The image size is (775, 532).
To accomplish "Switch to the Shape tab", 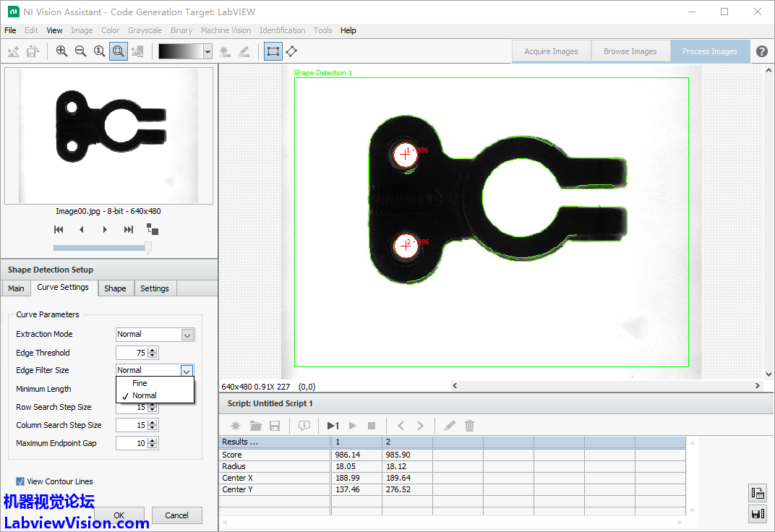I will point(115,288).
